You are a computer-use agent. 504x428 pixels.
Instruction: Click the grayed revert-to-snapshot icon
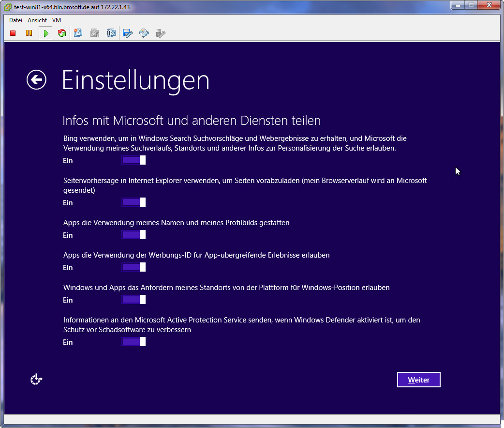pyautogui.click(x=95, y=33)
